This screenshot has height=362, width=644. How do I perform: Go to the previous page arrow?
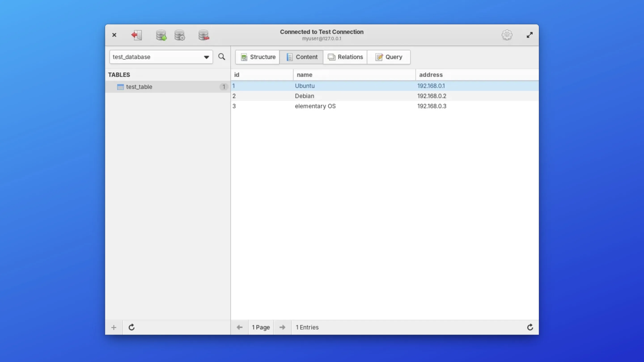tap(239, 327)
